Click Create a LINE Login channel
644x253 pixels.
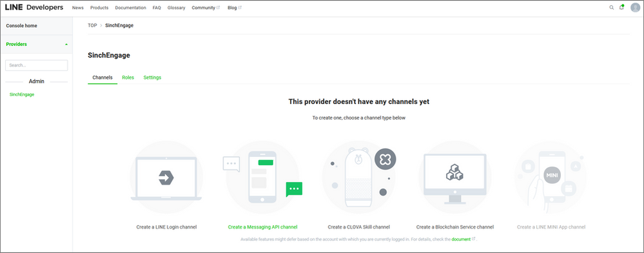coord(166,227)
